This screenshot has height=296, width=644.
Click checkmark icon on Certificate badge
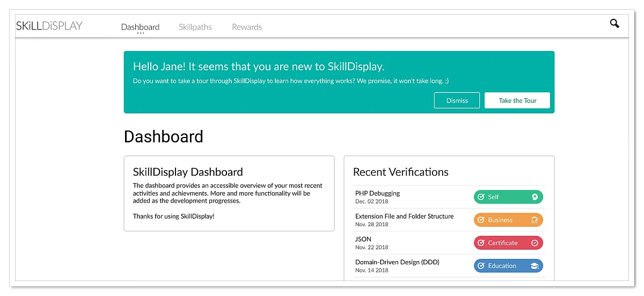pyautogui.click(x=481, y=243)
